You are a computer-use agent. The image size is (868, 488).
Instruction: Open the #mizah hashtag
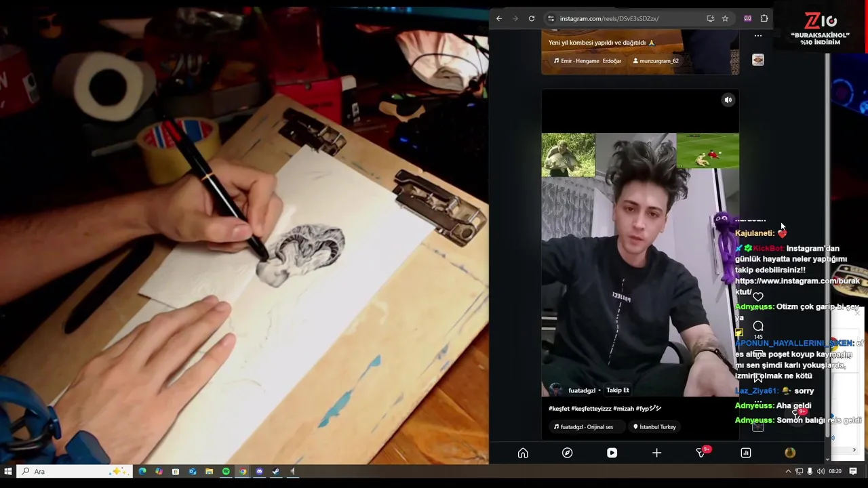(x=623, y=409)
